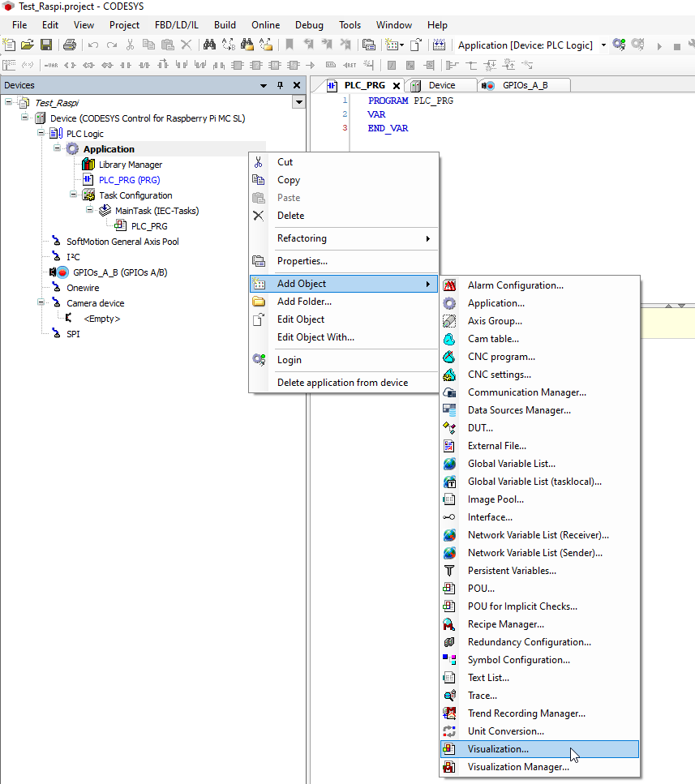Create a new project with the first toolbar icon

tap(9, 44)
